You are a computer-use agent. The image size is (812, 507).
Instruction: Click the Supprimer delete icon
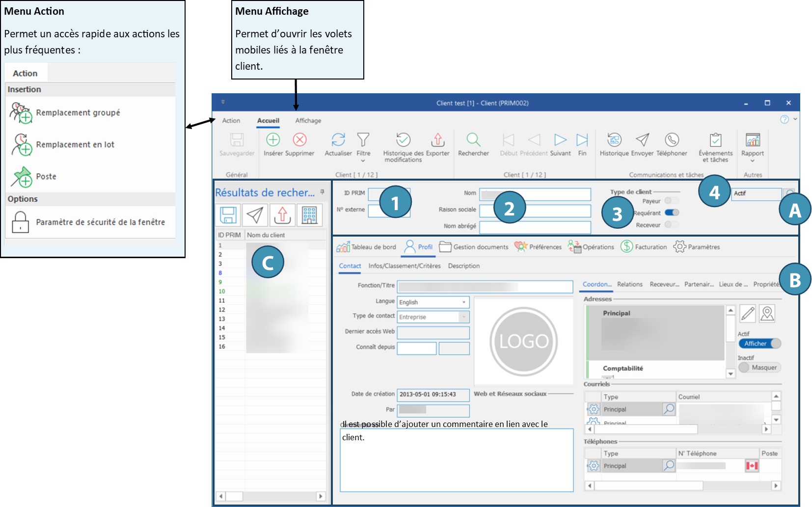(299, 140)
